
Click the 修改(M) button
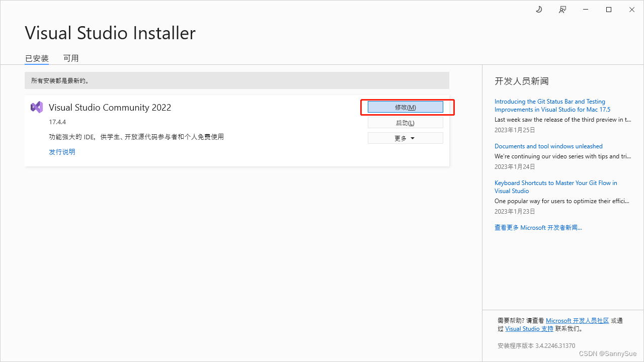pos(406,107)
